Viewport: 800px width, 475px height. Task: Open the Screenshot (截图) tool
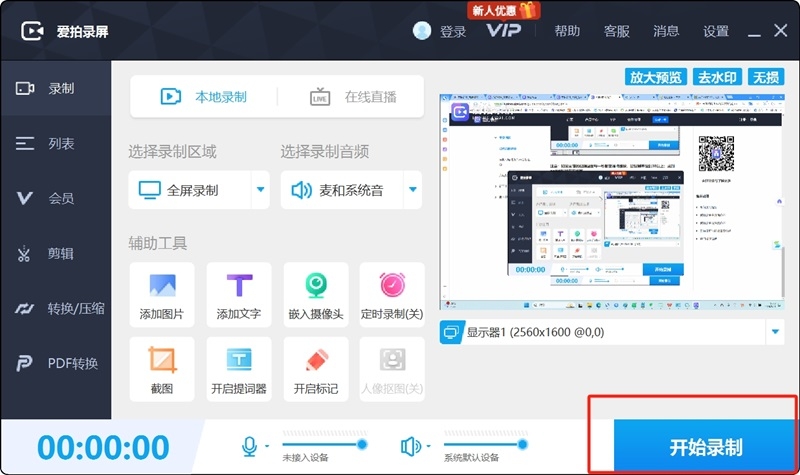pos(162,369)
